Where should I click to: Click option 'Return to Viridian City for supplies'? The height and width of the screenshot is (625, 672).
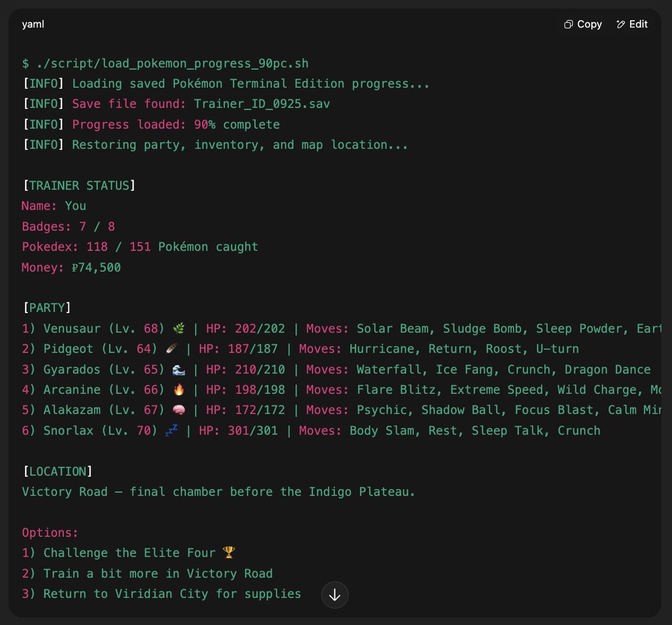click(x=172, y=594)
